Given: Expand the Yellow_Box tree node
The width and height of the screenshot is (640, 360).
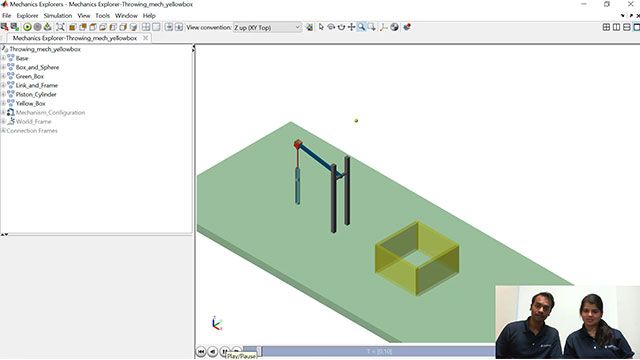Looking at the screenshot, I should coord(3,103).
